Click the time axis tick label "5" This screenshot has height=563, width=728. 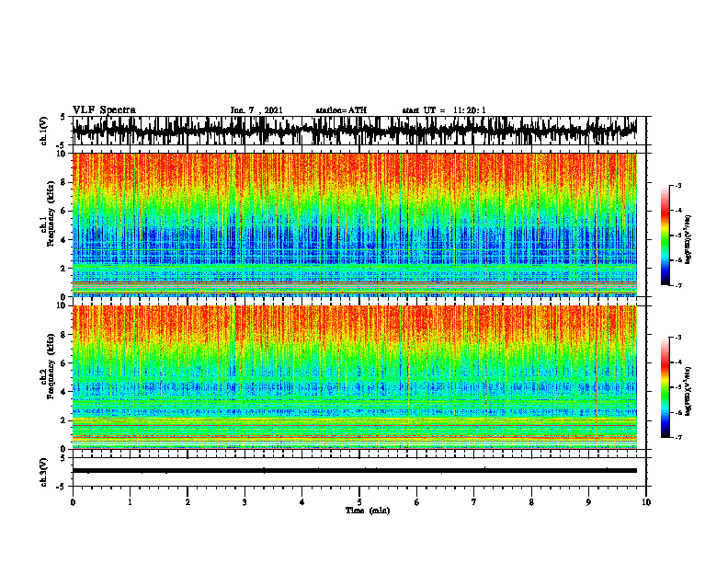tap(359, 502)
